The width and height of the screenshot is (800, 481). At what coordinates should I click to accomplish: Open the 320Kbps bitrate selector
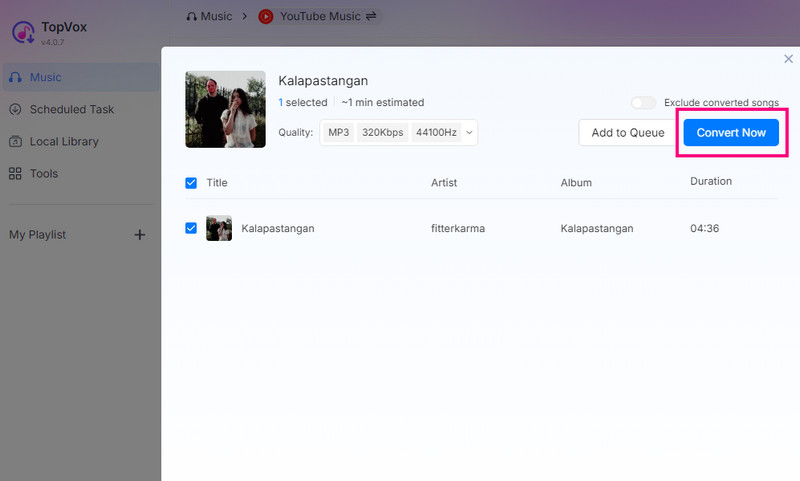click(380, 132)
